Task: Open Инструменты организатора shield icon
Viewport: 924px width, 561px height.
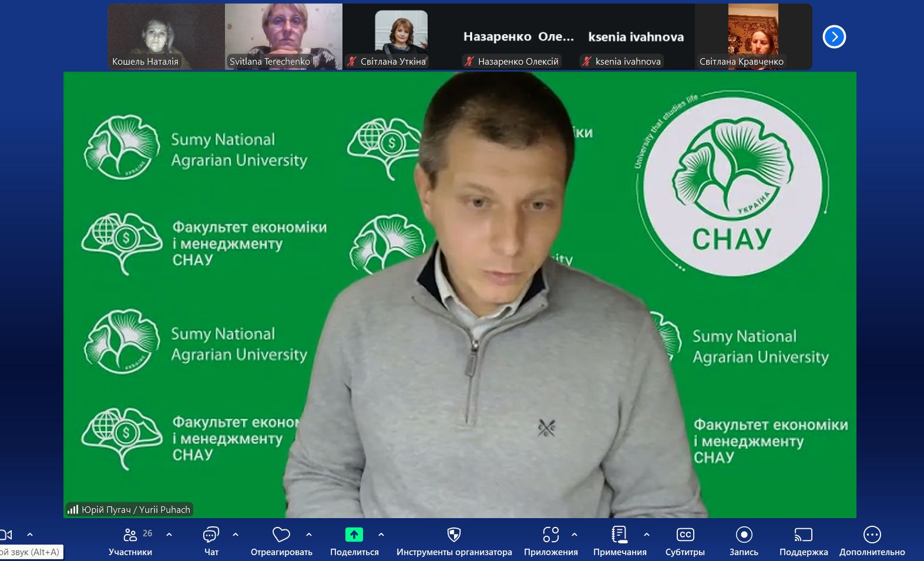Action: click(453, 535)
